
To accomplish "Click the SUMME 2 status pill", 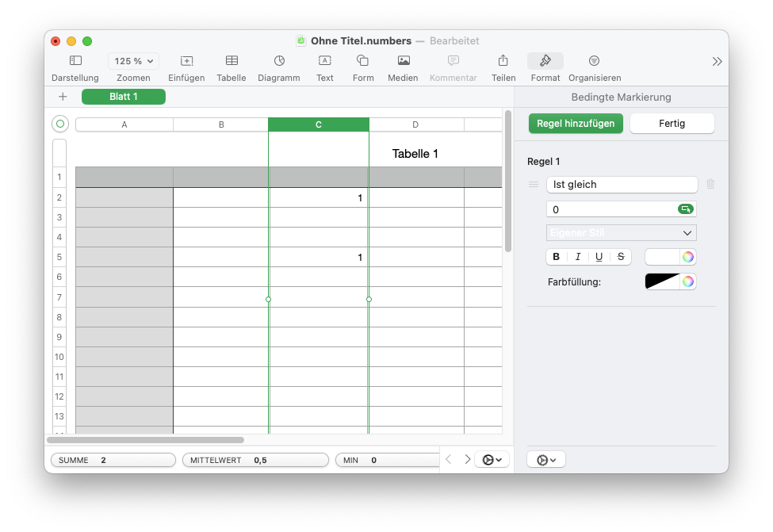I will tap(113, 460).
